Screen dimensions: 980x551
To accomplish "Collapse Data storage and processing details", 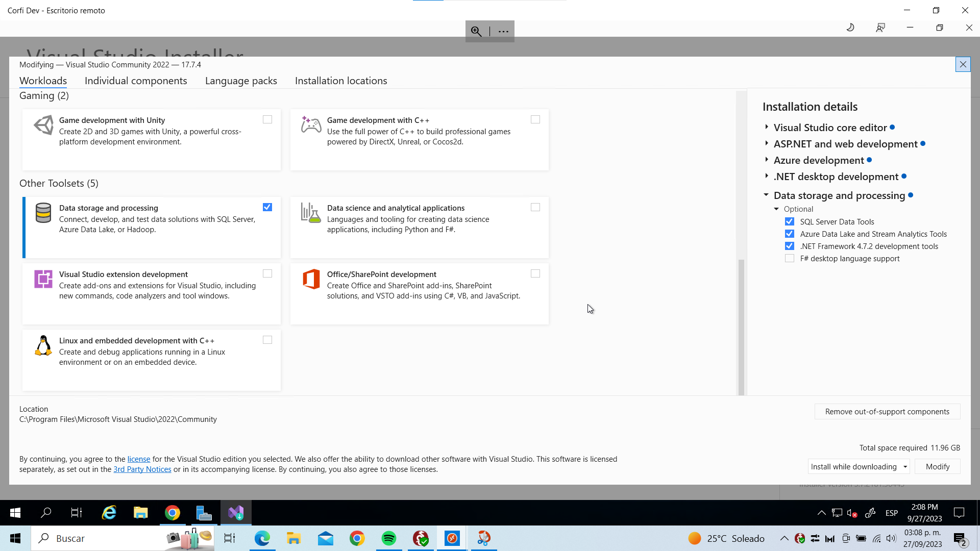I will [766, 195].
